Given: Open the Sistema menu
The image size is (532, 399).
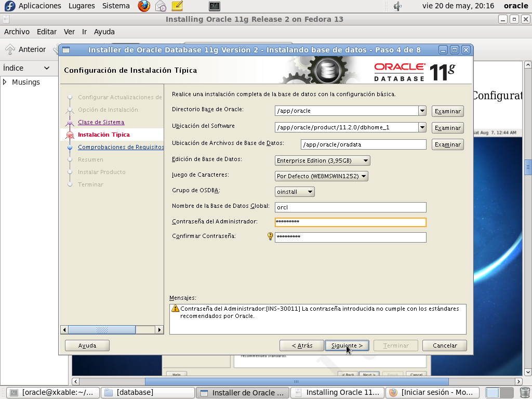Looking at the screenshot, I should point(116,6).
